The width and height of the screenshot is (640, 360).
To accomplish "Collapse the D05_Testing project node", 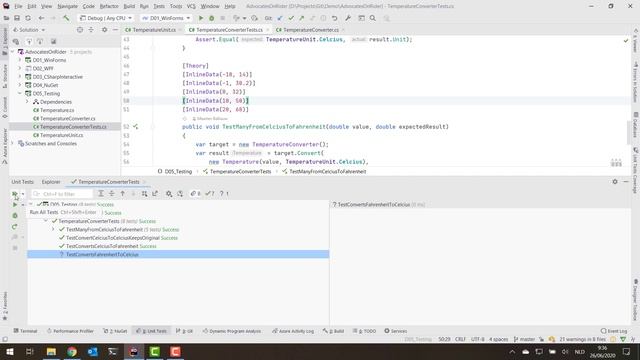I will tap(20, 93).
